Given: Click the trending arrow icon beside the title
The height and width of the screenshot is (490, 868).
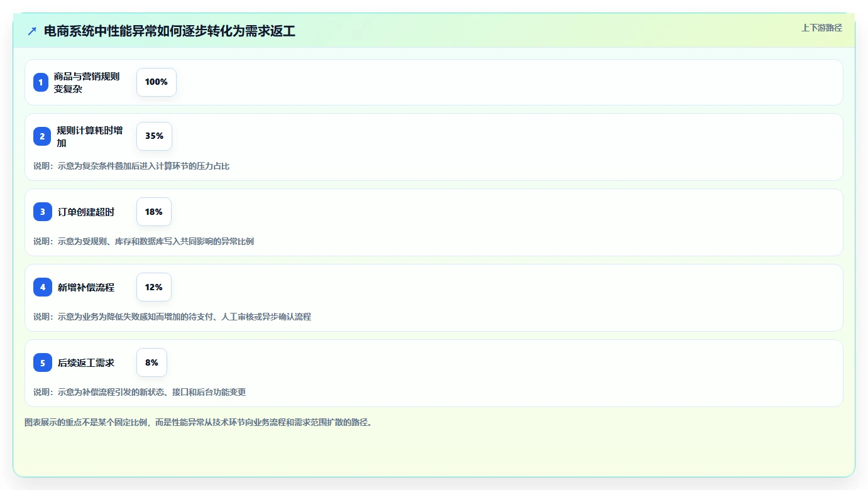Looking at the screenshot, I should pos(32,31).
